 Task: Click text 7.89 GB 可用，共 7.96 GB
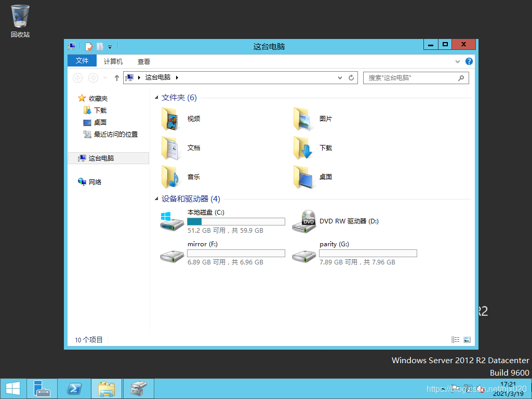pyautogui.click(x=357, y=262)
